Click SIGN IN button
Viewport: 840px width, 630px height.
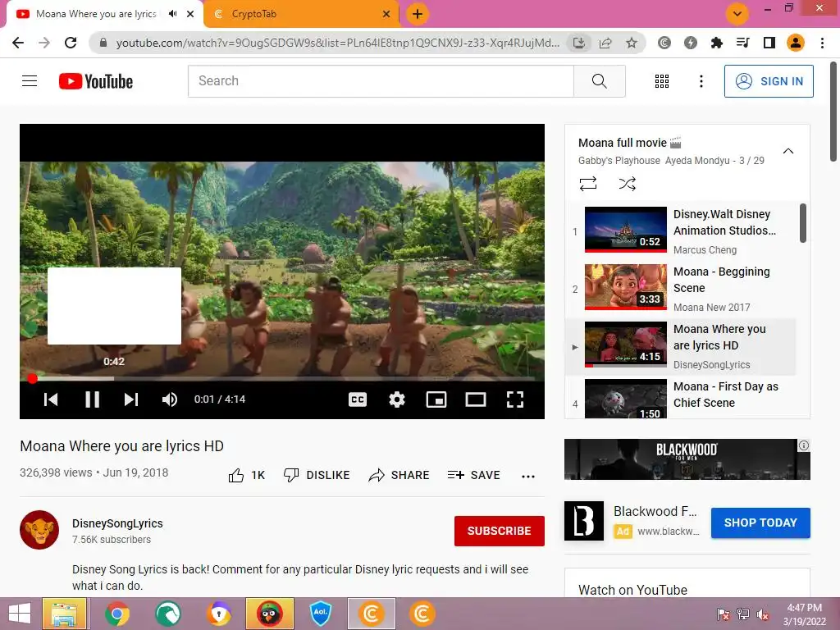[x=768, y=81]
